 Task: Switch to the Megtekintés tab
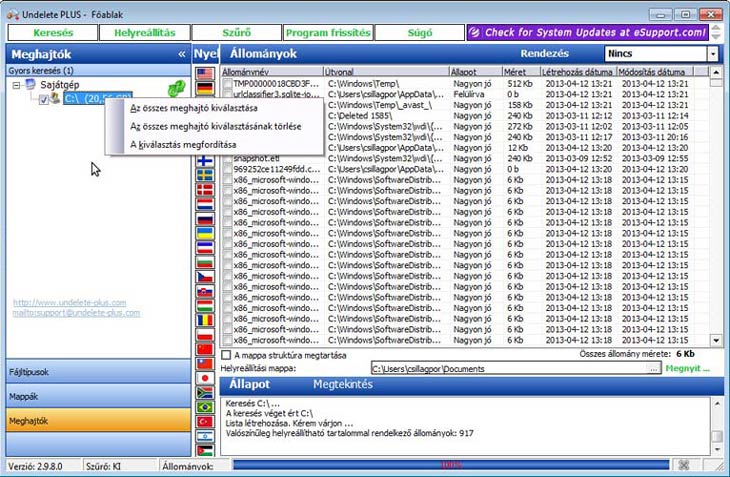pyautogui.click(x=343, y=384)
